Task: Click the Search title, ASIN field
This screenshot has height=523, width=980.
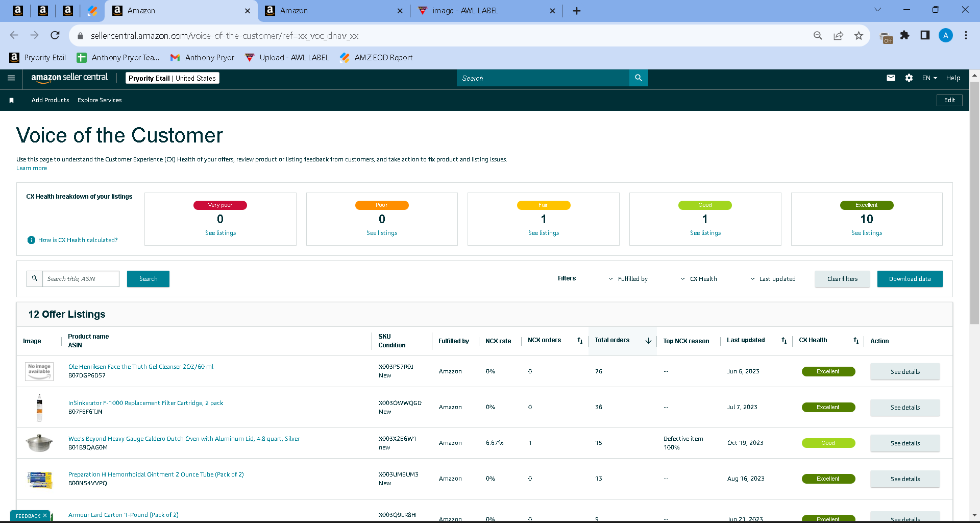Action: point(81,279)
